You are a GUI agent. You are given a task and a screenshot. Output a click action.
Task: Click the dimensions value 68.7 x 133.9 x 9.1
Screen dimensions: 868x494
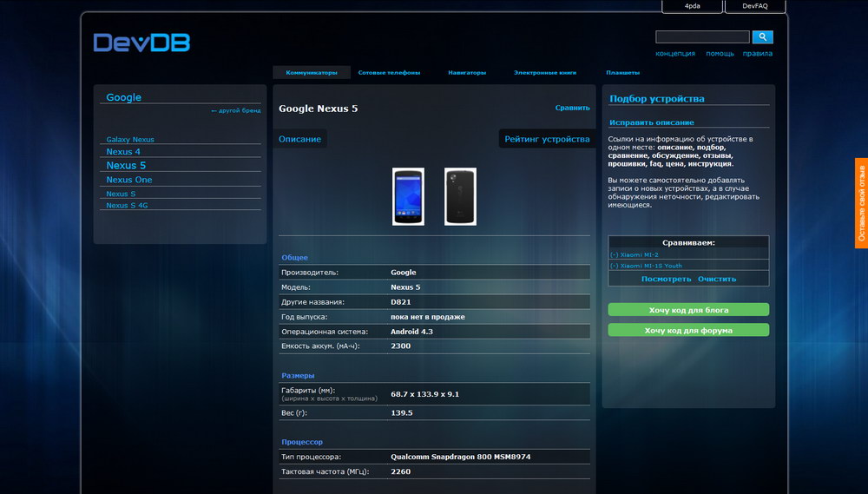point(424,394)
